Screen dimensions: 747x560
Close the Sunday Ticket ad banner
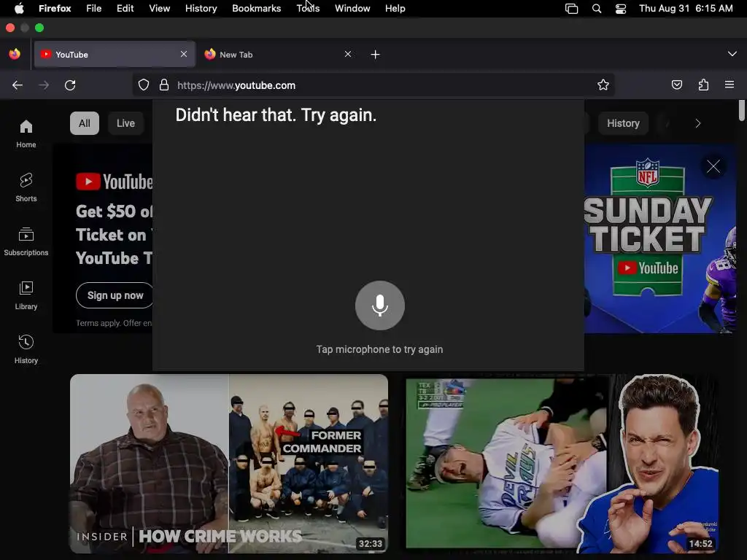tap(713, 166)
